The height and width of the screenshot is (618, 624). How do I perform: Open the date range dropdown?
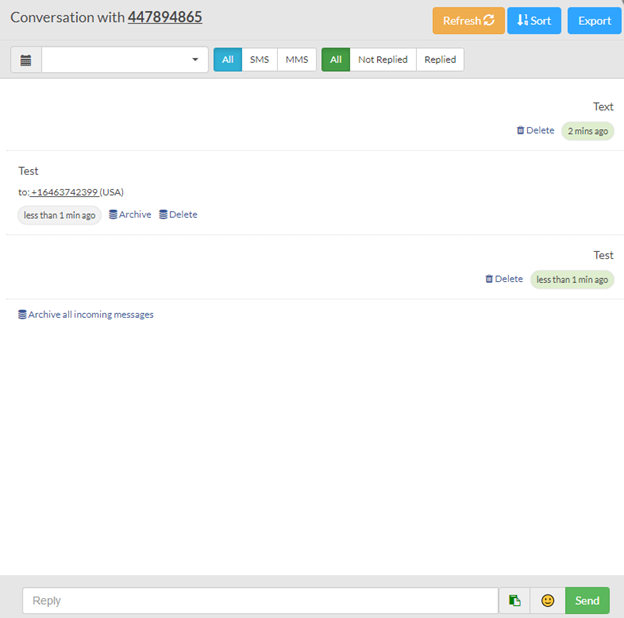point(125,60)
